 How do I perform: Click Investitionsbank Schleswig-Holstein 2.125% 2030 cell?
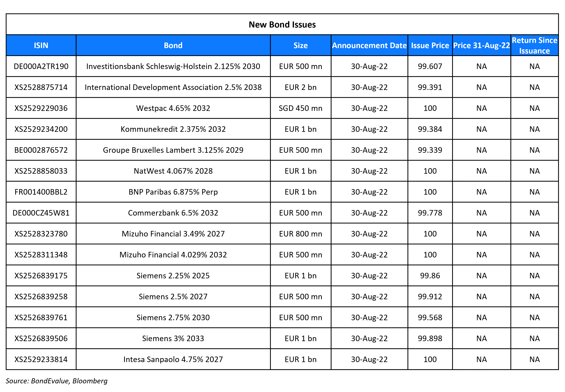173,66
